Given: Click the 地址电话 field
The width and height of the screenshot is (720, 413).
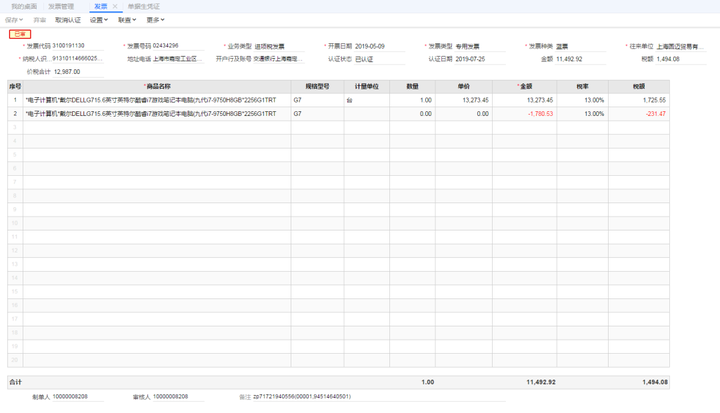Looking at the screenshot, I should pyautogui.click(x=178, y=59).
